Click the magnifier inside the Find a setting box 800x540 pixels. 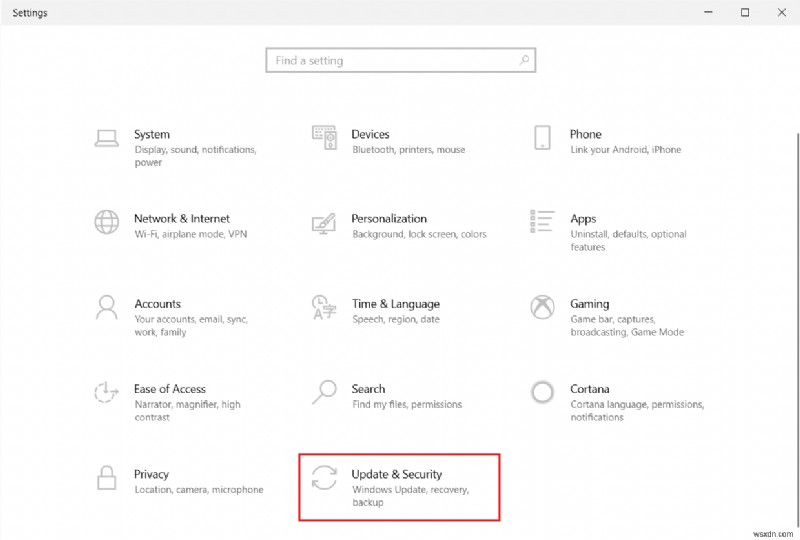tap(523, 61)
